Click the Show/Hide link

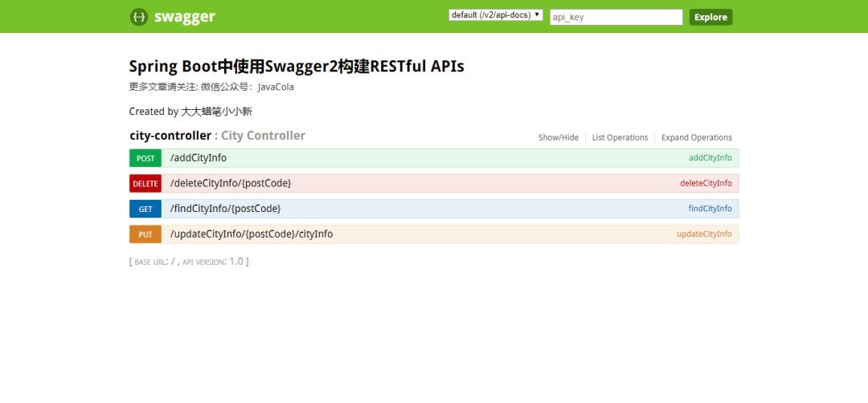pyautogui.click(x=559, y=137)
